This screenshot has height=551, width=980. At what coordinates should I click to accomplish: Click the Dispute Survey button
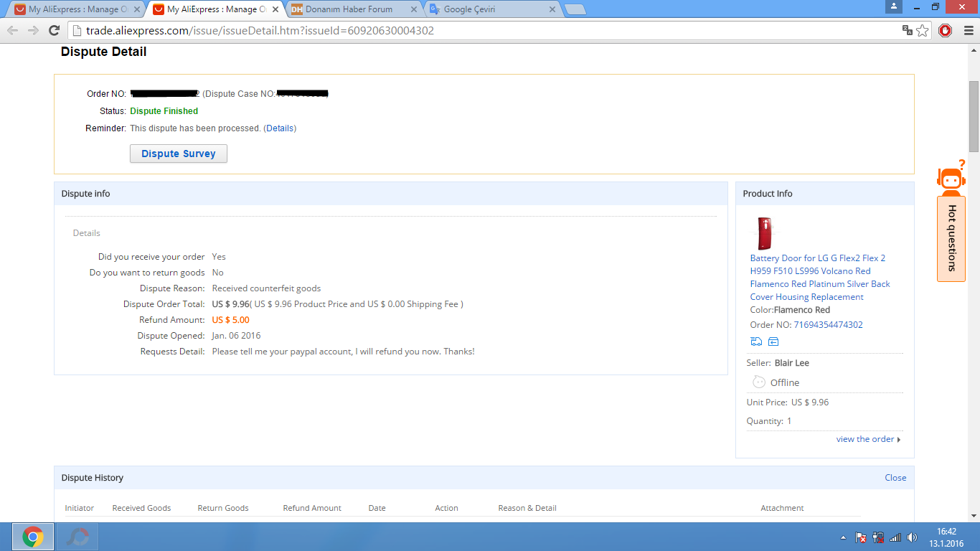tap(179, 154)
